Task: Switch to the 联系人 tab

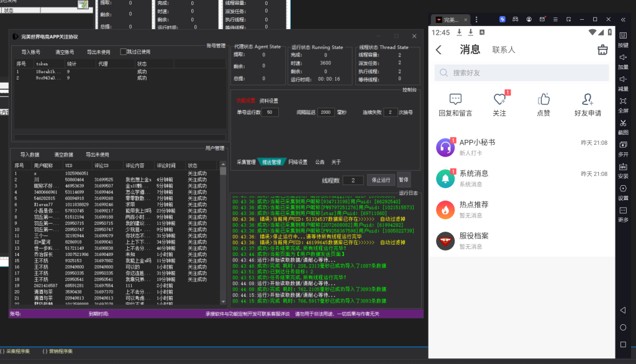Action: coord(504,50)
